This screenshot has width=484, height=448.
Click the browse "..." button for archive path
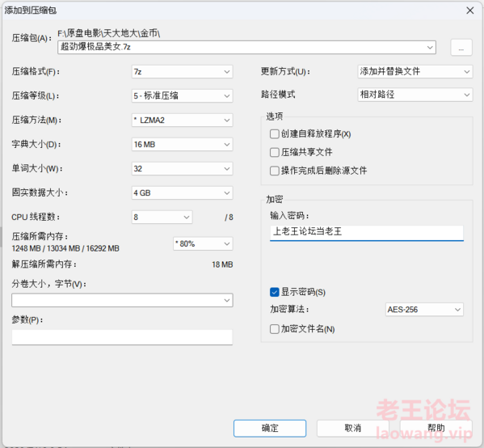coord(461,47)
